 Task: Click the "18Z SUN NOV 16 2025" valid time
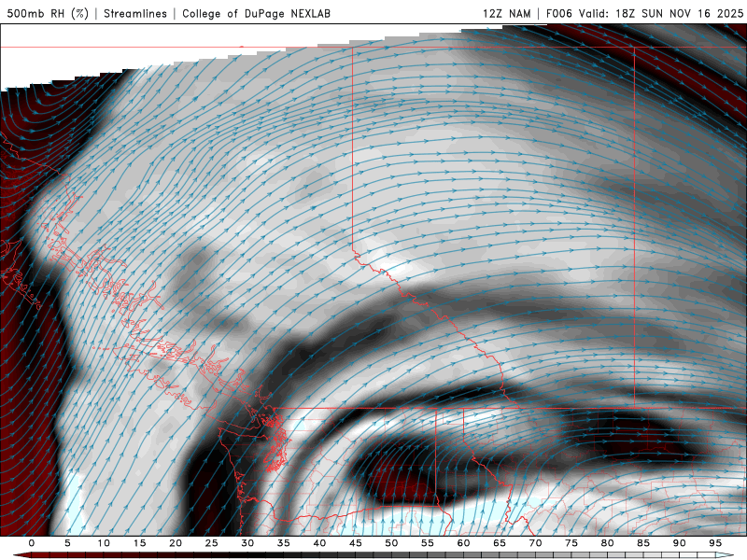coord(679,13)
